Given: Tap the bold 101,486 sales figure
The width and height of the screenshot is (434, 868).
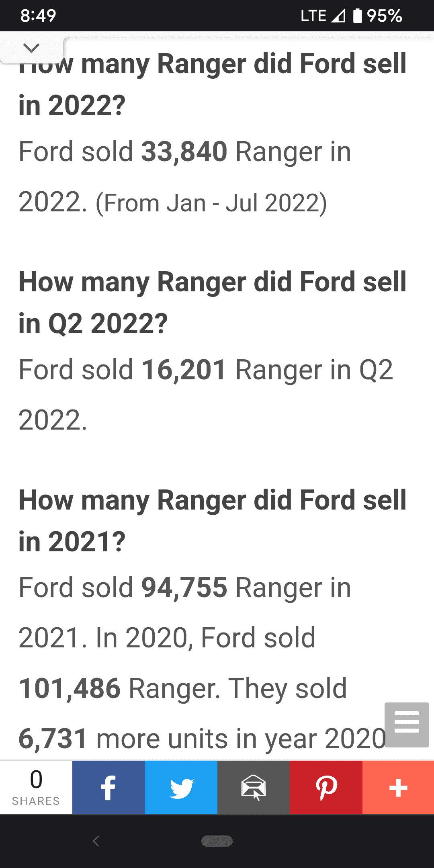Looking at the screenshot, I should tap(70, 688).
